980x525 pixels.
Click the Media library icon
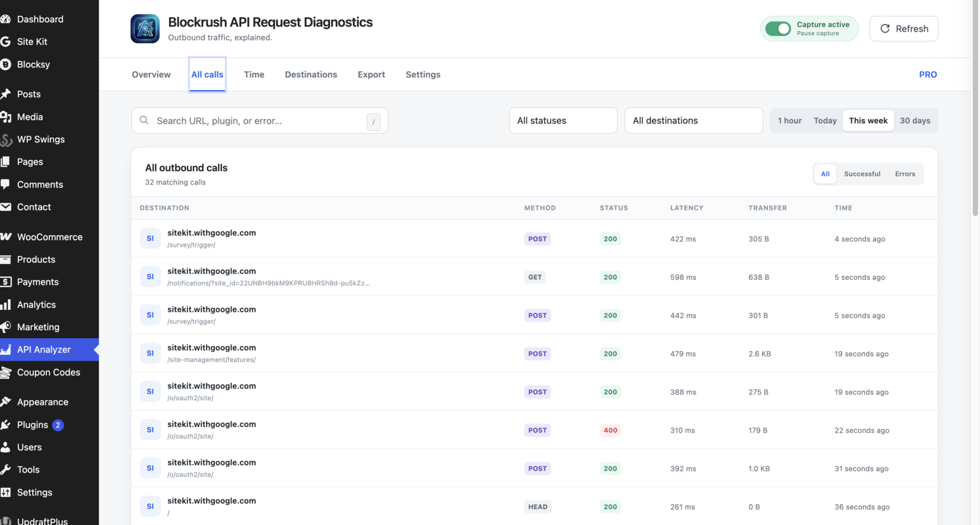click(6, 116)
